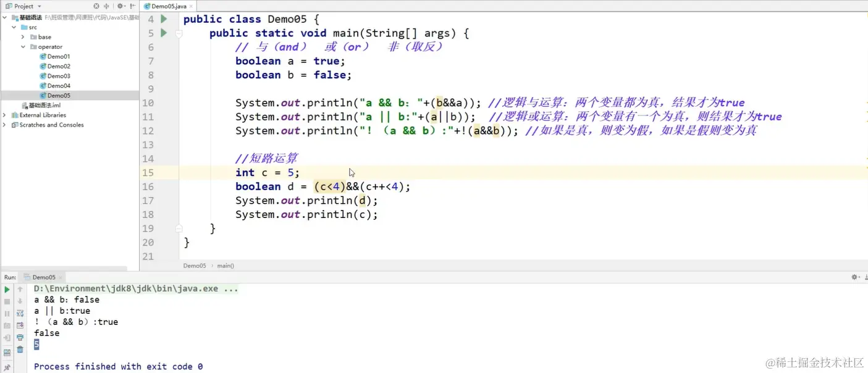
Task: Click the highlighted '5' in console output
Action: (x=36, y=344)
